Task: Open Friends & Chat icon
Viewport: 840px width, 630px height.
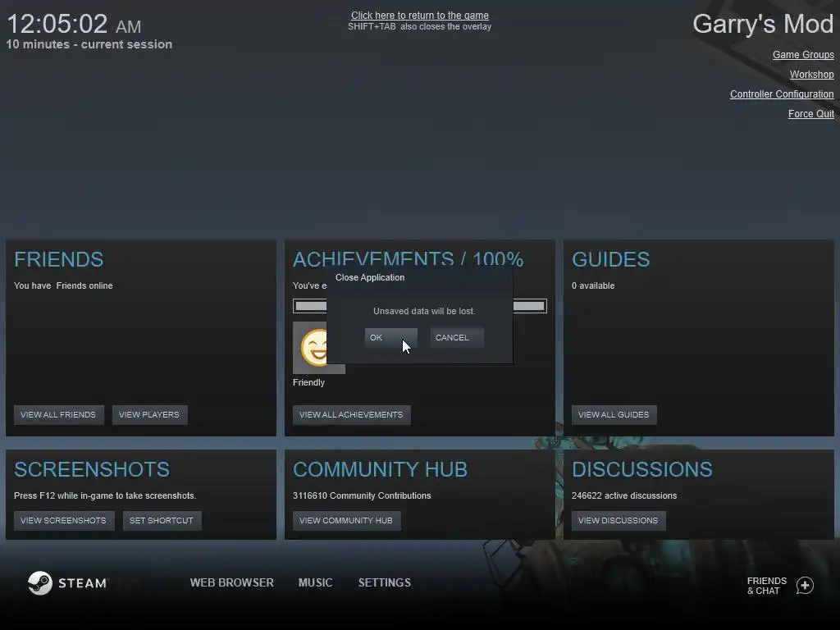Action: [806, 586]
